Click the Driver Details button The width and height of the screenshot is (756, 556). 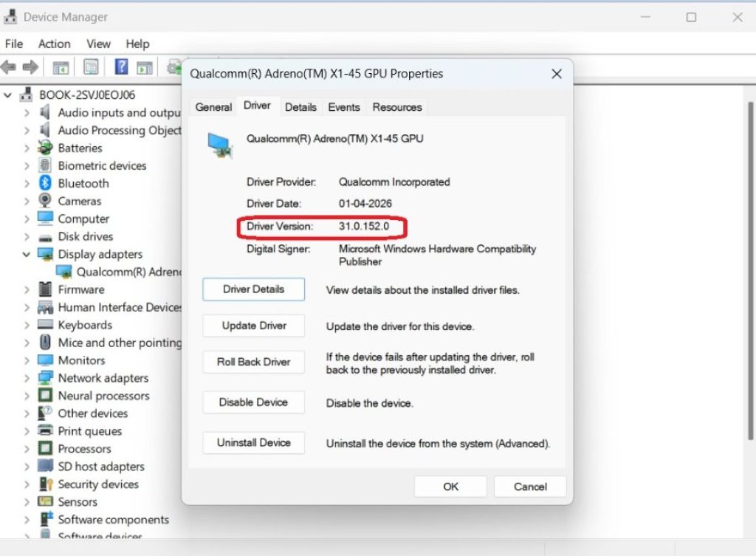(254, 289)
